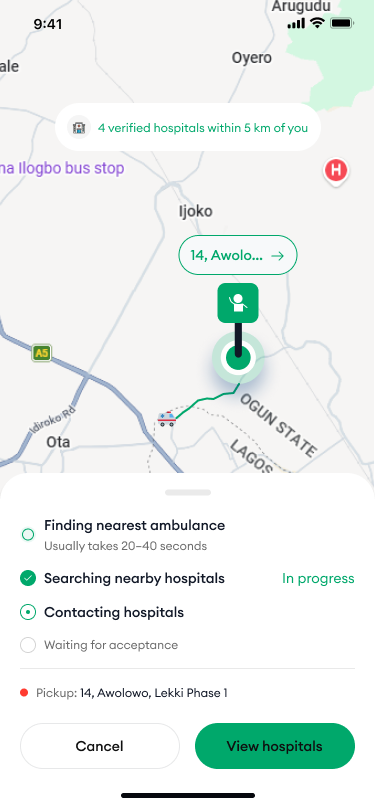375x812 pixels.
Task: Tap the green patient pin marker
Action: point(238,303)
